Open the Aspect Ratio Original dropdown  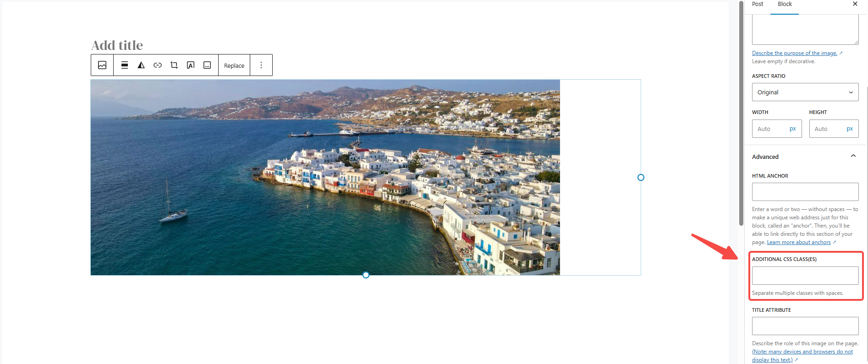(805, 92)
